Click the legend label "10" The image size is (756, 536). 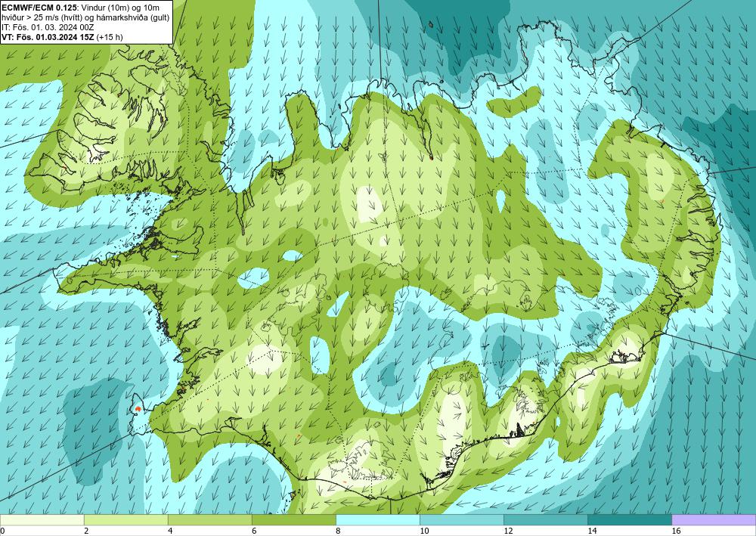pyautogui.click(x=424, y=531)
